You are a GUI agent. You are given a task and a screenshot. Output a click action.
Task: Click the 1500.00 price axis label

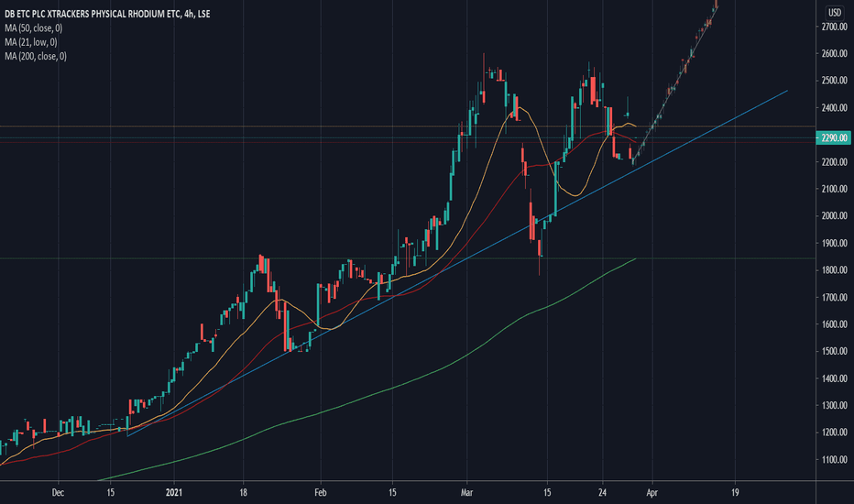(835, 352)
